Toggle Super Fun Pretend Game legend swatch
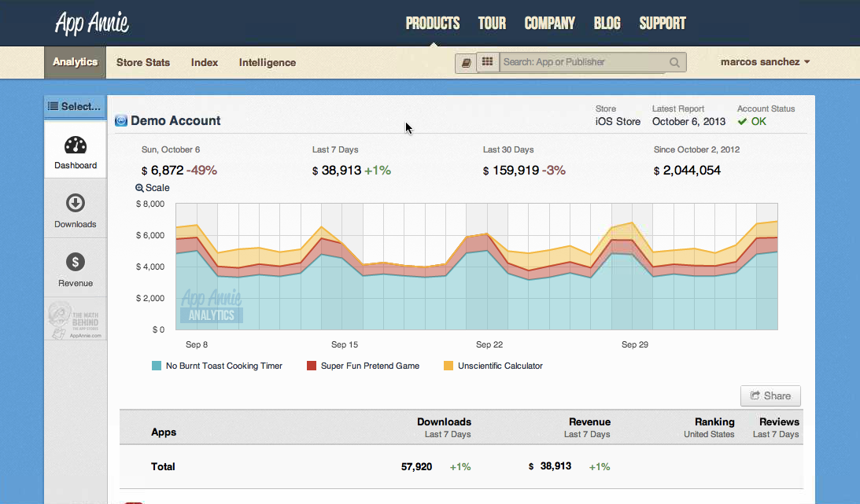The width and height of the screenshot is (860, 504). [x=312, y=366]
